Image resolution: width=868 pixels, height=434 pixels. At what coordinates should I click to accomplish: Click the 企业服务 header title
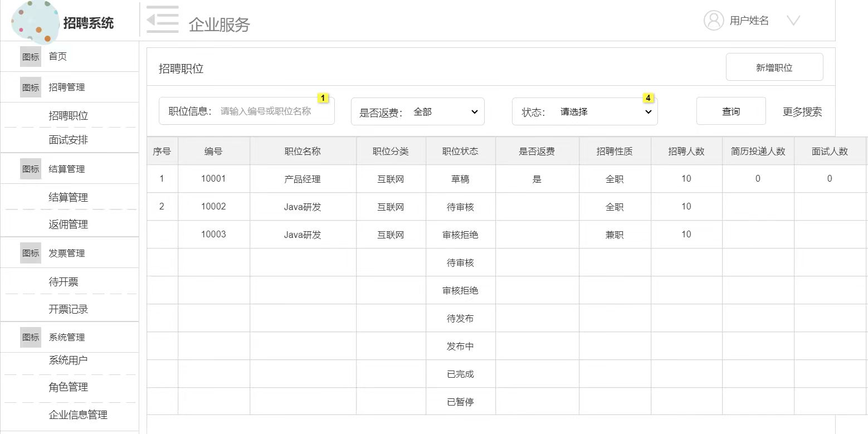point(220,25)
